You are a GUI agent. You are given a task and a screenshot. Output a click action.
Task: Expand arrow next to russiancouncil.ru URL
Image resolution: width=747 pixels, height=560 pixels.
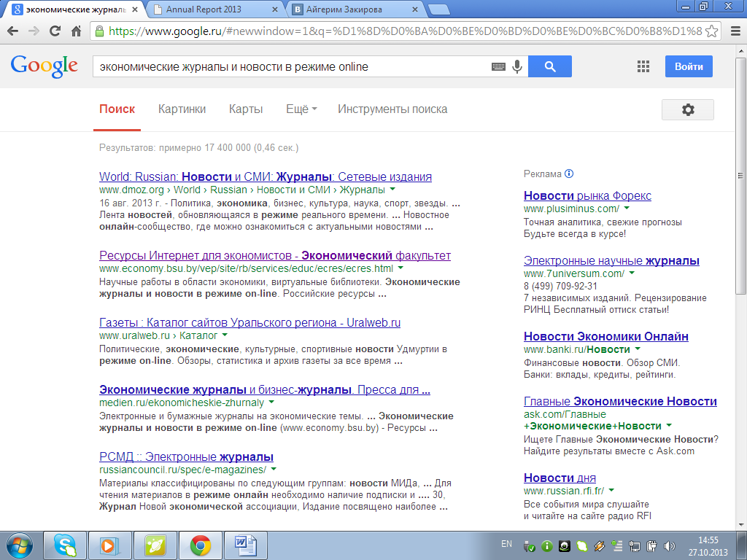[274, 470]
